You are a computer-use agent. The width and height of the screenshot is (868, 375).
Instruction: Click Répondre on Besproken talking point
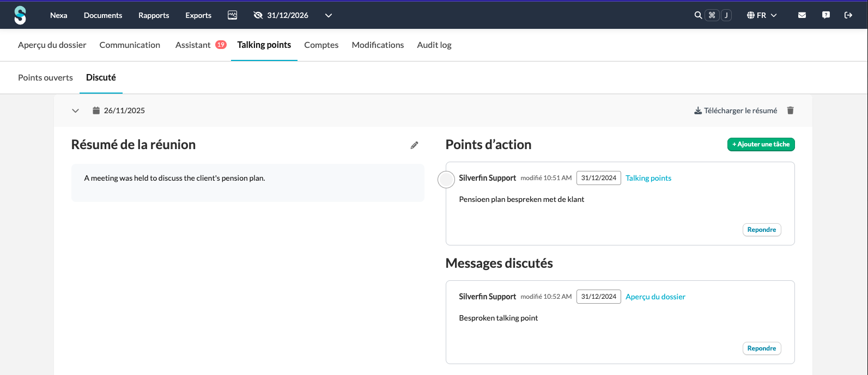click(762, 348)
